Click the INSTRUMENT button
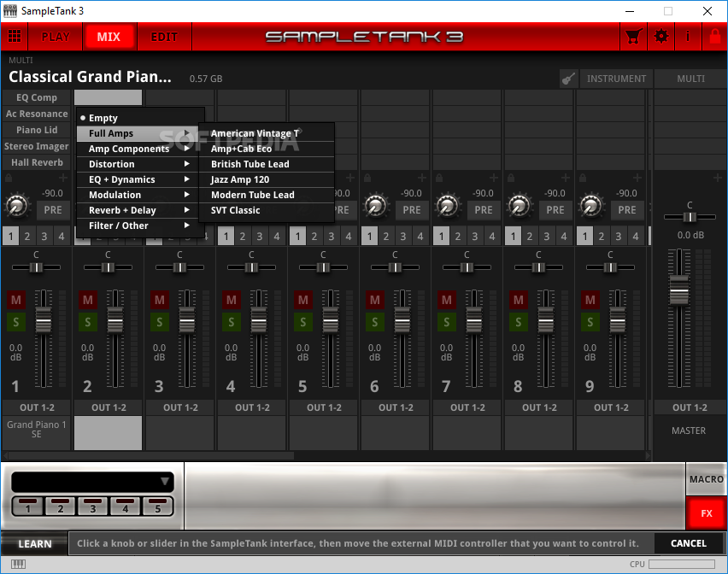This screenshot has height=574, width=728. 616,79
